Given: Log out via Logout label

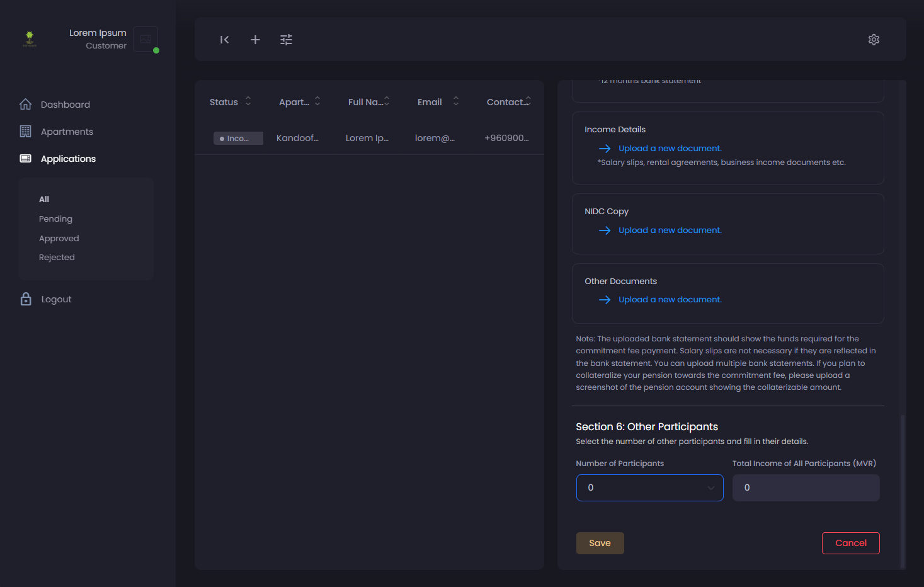Looking at the screenshot, I should click(56, 299).
